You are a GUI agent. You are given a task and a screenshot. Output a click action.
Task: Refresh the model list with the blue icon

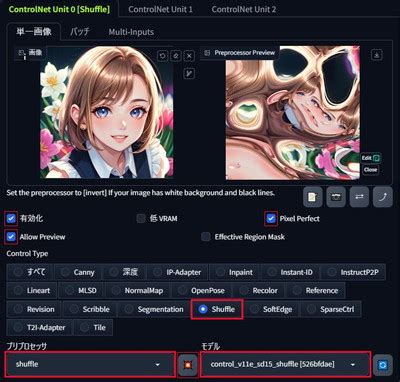382,365
